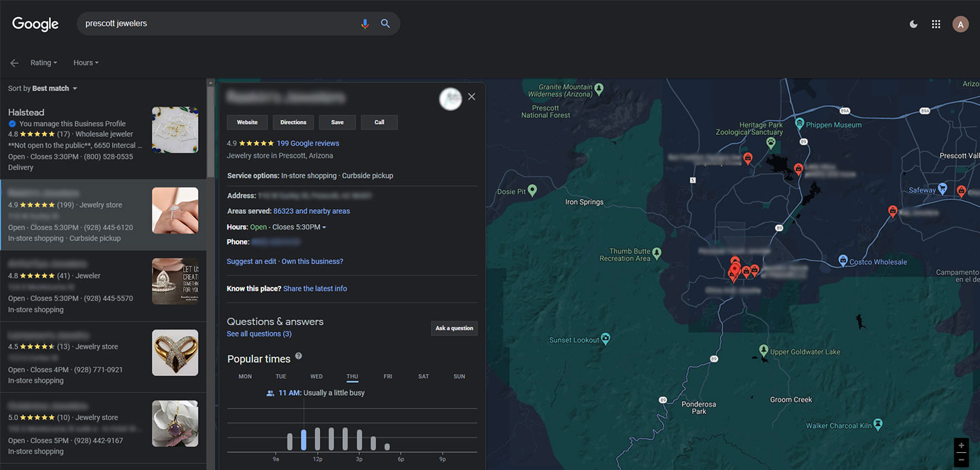980x470 pixels.
Task: Go back using the left arrow
Action: click(14, 63)
